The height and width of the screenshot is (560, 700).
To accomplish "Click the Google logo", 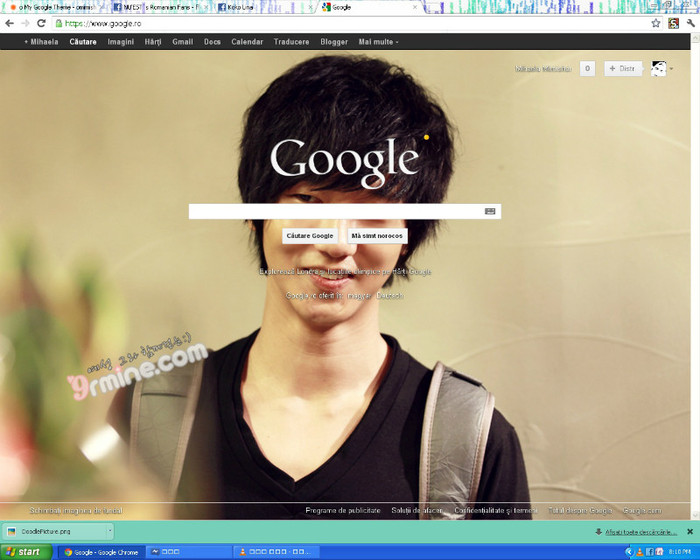I will (x=344, y=160).
